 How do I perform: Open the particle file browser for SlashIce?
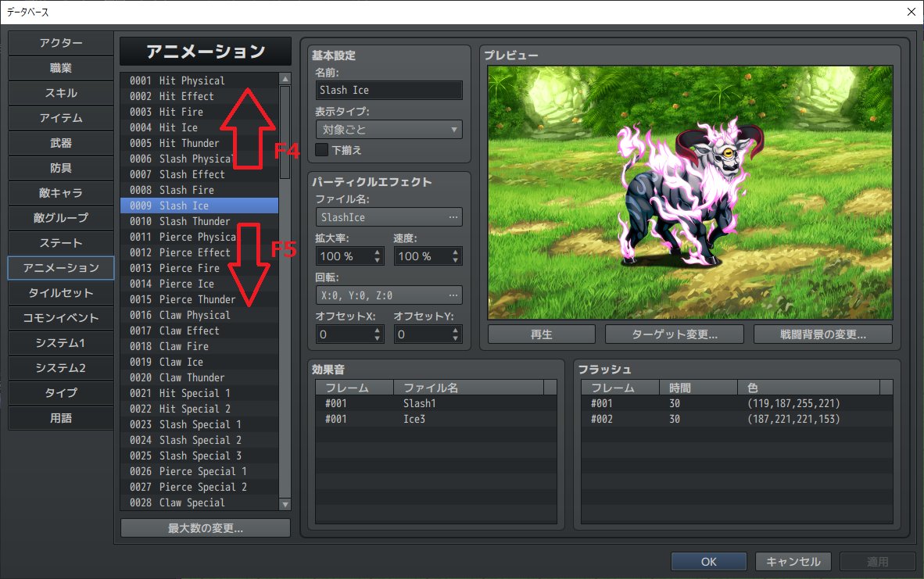(454, 216)
